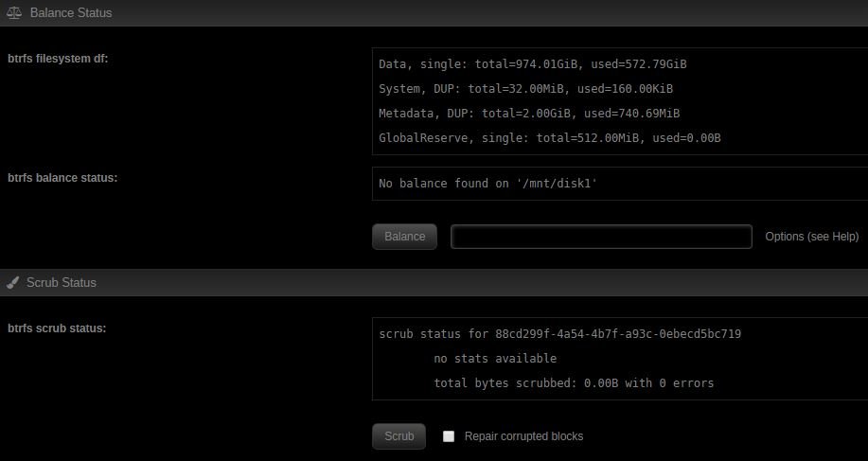Focus the balance options input field

pos(601,237)
